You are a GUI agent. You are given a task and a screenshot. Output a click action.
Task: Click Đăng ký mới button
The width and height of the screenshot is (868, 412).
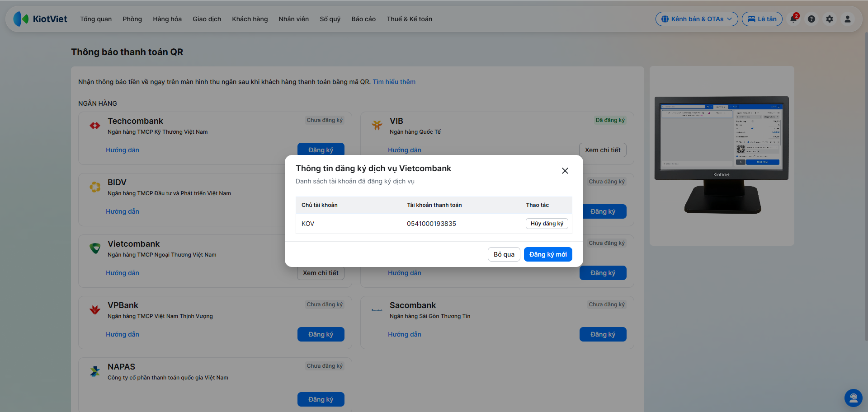pos(548,254)
